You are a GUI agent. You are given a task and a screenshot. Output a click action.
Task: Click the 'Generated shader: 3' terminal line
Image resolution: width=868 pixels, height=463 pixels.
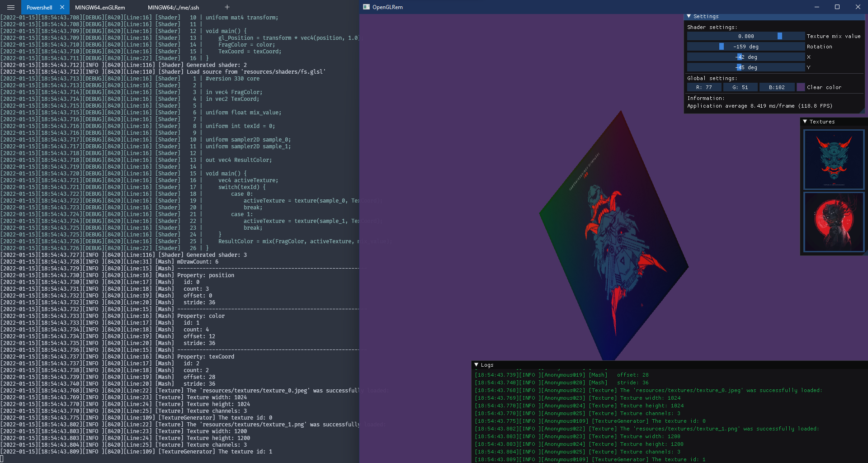click(x=123, y=255)
